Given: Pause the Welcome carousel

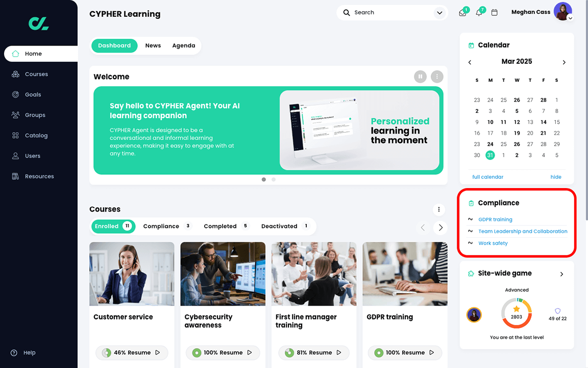Looking at the screenshot, I should pyautogui.click(x=420, y=77).
